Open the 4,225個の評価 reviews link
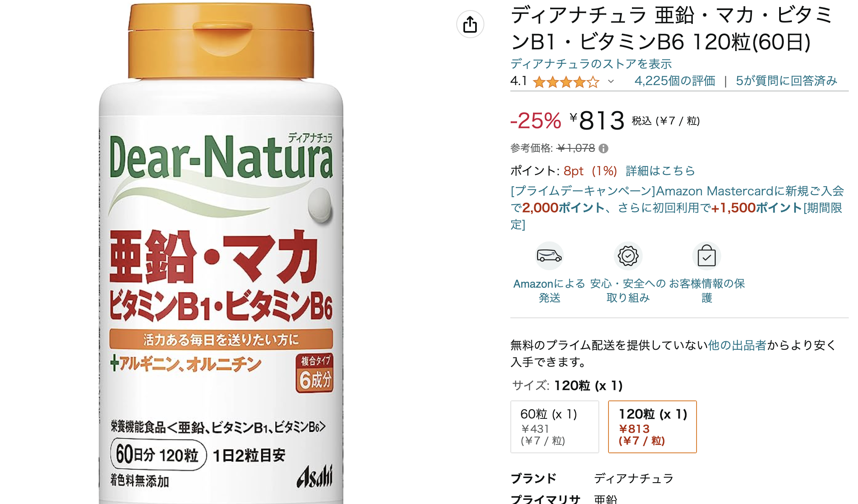858x504 pixels. click(x=675, y=81)
